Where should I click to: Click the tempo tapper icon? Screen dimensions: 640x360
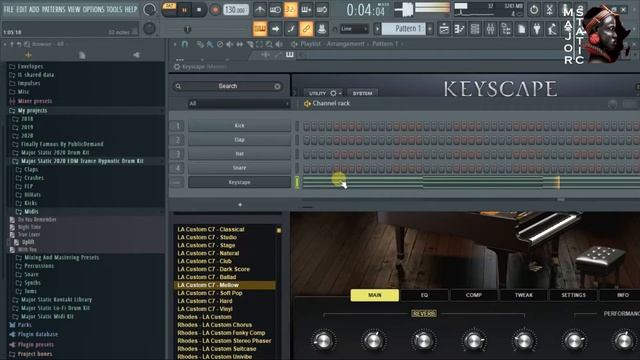[552, 29]
